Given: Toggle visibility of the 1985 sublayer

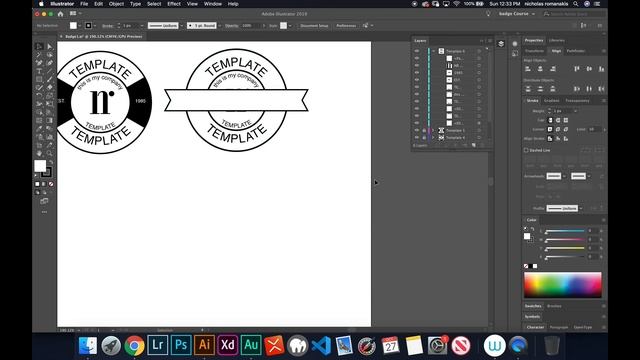Looking at the screenshot, I should tap(417, 73).
